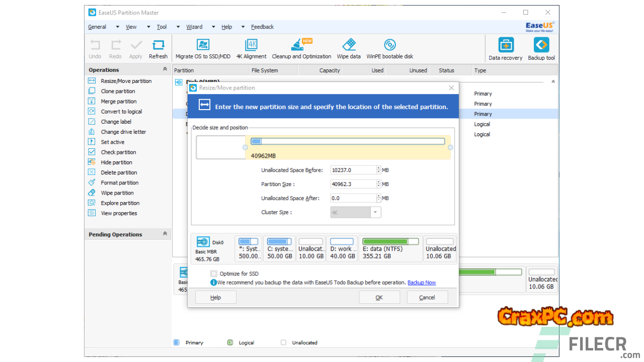Select E: data (NTFS) partition block
Screen dimensions: 644x362
point(390,249)
